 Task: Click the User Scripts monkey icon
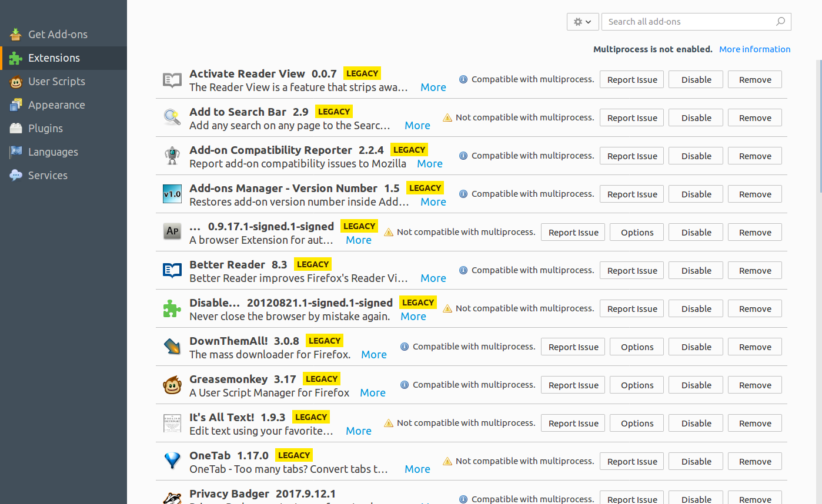click(x=16, y=81)
